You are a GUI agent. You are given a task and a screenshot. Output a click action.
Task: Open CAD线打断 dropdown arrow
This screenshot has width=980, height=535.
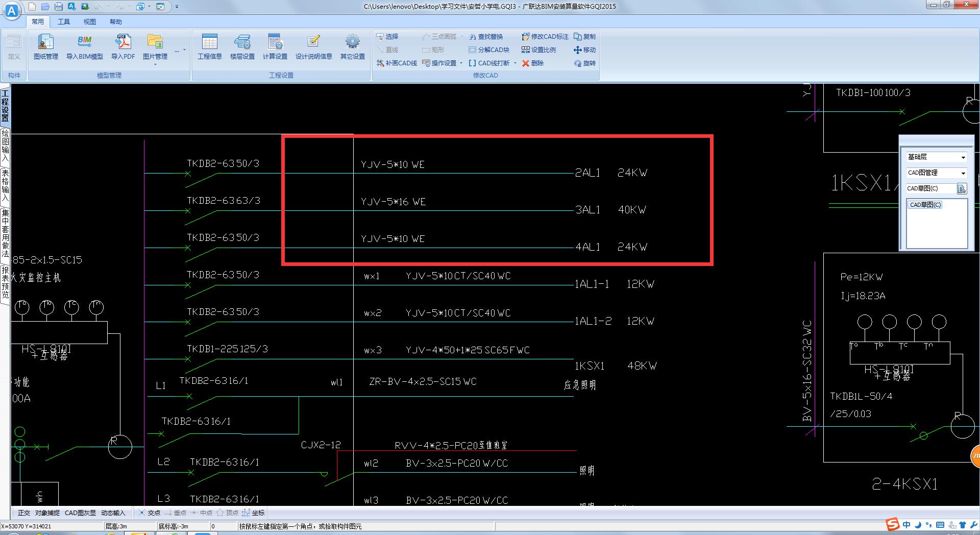tap(514, 63)
